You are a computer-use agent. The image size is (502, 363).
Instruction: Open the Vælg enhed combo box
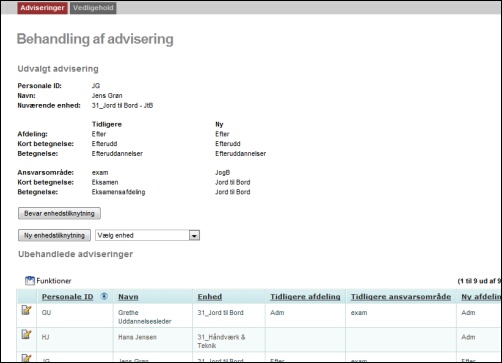pyautogui.click(x=147, y=235)
